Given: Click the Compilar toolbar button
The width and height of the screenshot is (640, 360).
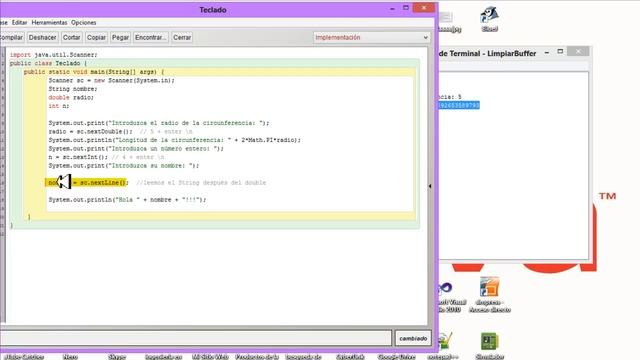Looking at the screenshot, I should click(11, 38).
